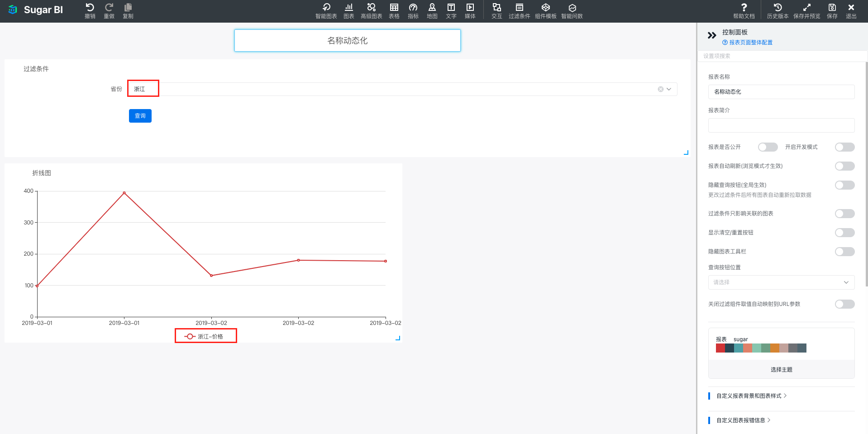Image resolution: width=868 pixels, height=434 pixels.
Task: Click the 报表名称 input field
Action: [x=782, y=92]
